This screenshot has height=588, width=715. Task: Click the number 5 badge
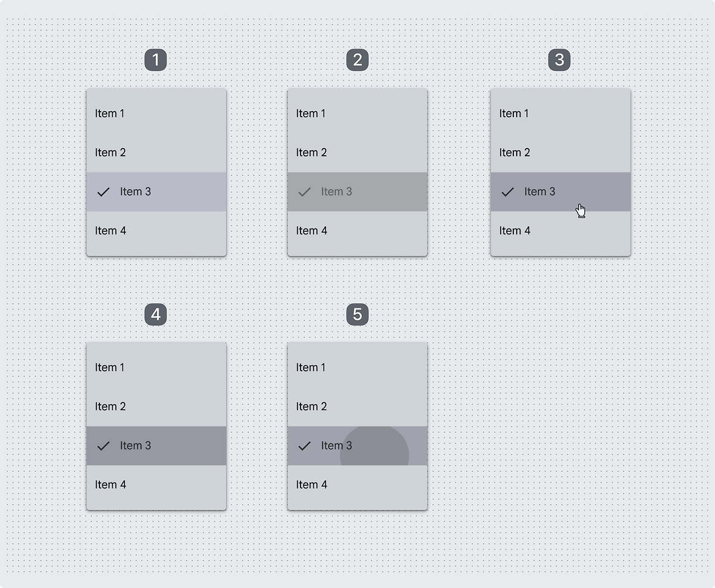point(357,314)
